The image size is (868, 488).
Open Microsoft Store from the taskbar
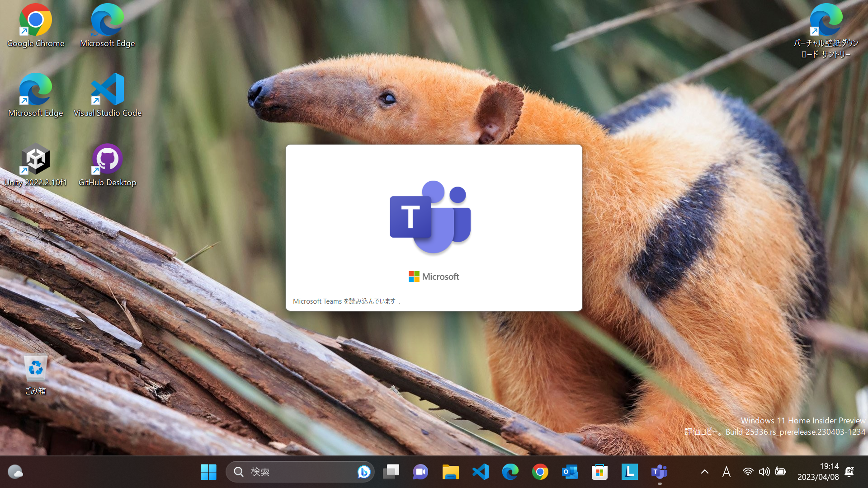pos(599,472)
